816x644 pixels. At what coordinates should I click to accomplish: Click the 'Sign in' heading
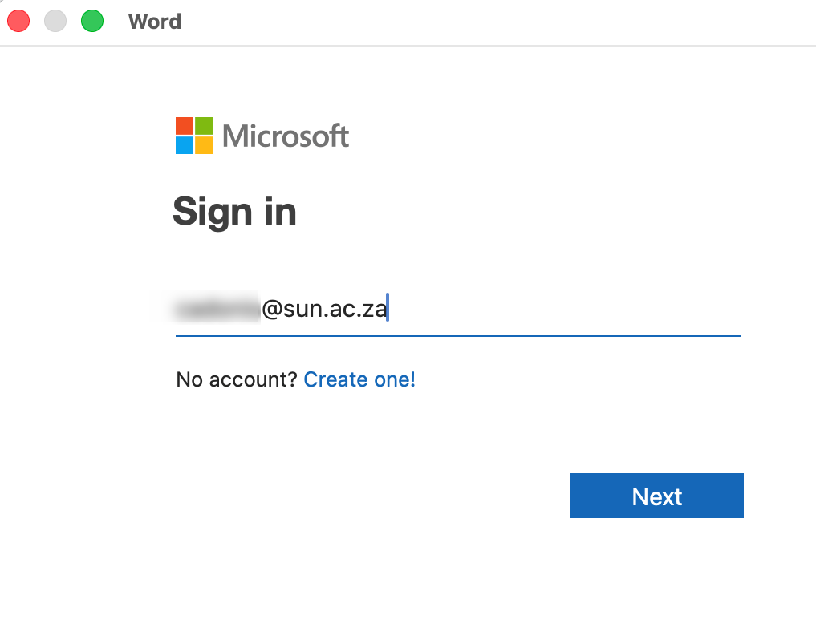[x=234, y=213]
